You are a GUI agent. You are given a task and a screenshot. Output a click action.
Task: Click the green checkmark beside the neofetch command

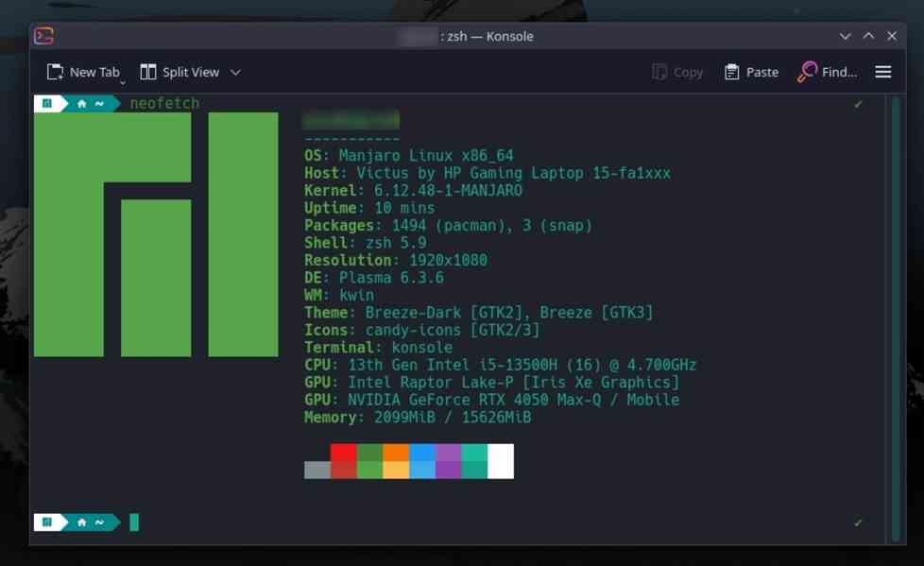click(x=858, y=104)
